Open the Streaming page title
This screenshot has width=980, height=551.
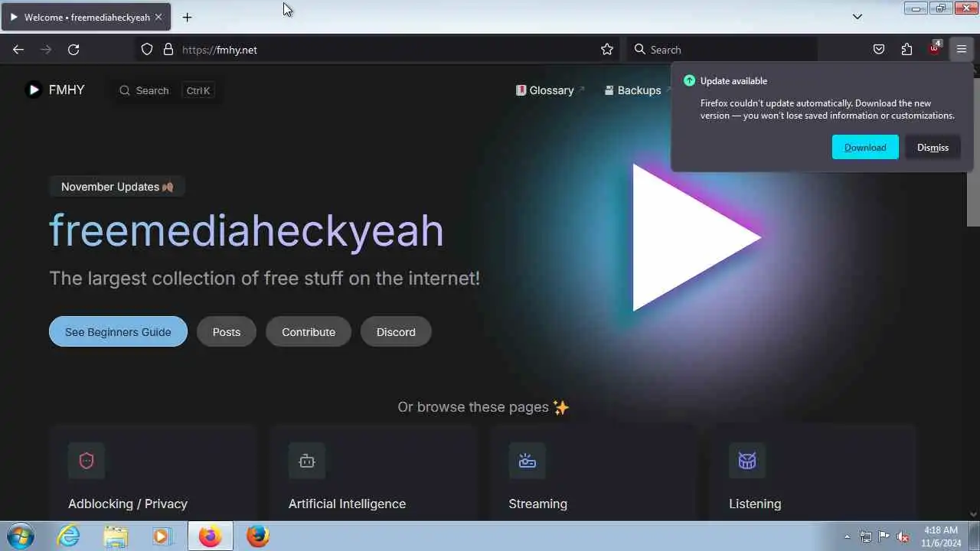coord(537,504)
